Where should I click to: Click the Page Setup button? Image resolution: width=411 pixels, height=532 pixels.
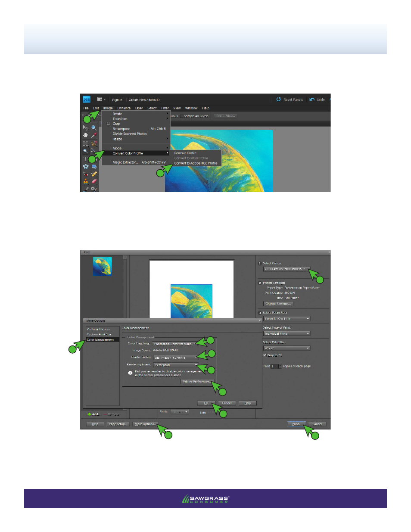[x=118, y=424]
